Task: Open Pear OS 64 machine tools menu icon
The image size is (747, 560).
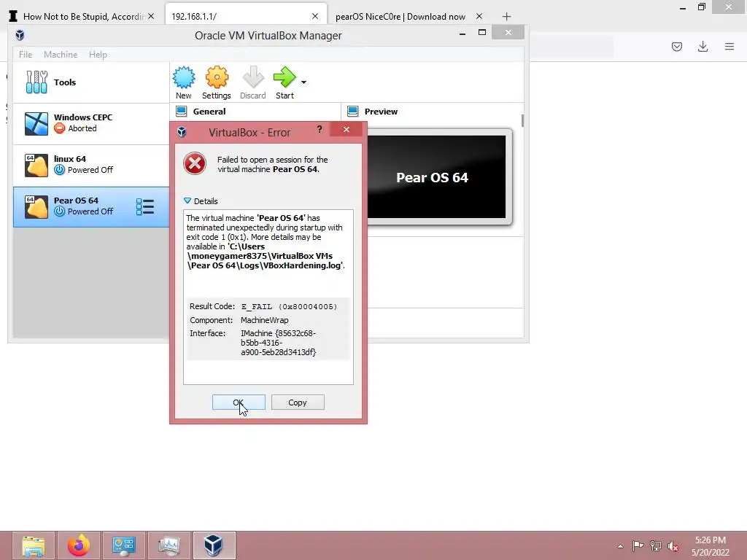Action: coord(145,206)
